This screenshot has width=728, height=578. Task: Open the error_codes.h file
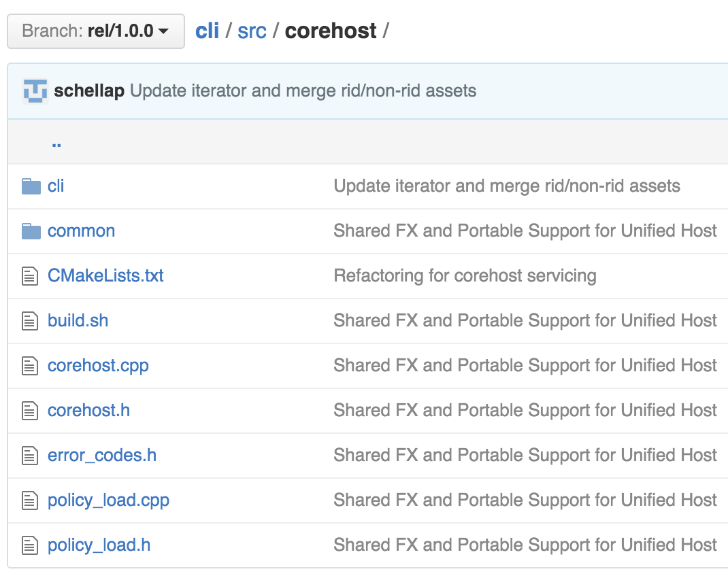102,455
